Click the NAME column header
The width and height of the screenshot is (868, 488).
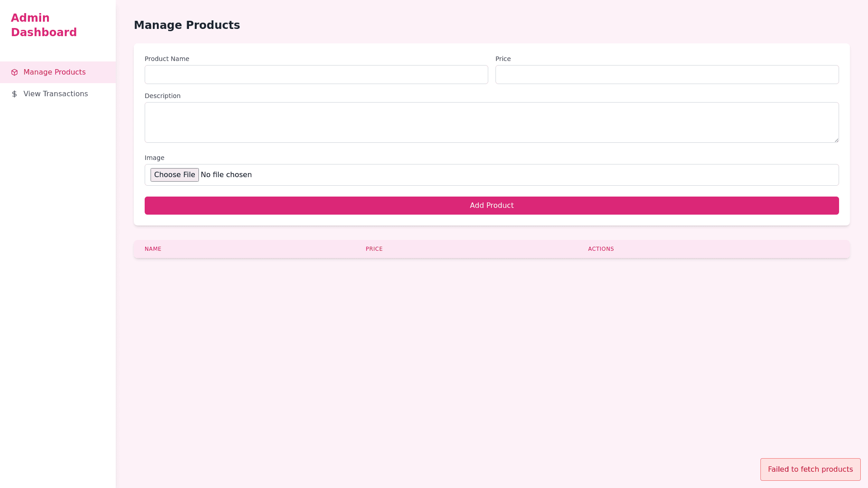point(153,249)
